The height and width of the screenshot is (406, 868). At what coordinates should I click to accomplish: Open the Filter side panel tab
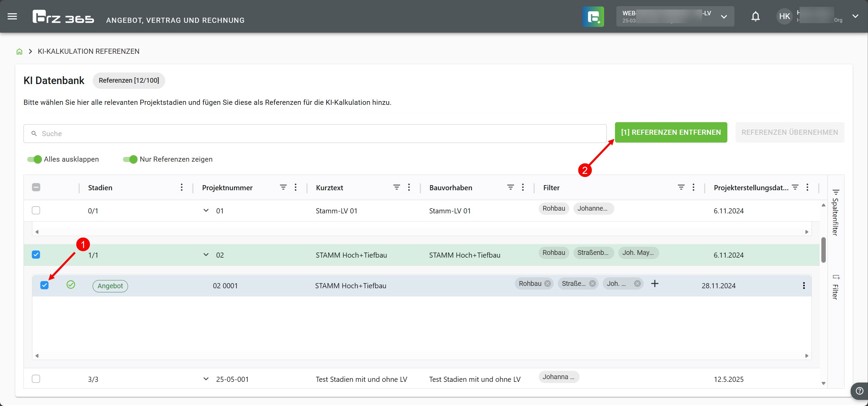835,288
